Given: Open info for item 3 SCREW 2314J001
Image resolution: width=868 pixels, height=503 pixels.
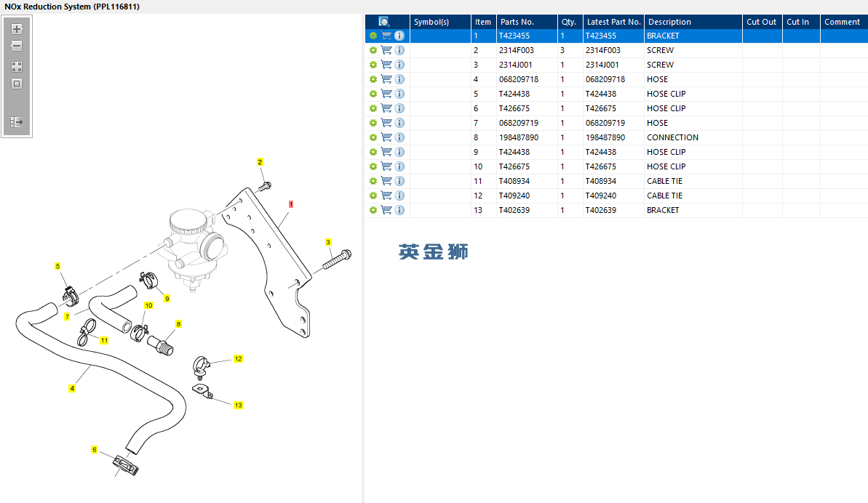Looking at the screenshot, I should (399, 65).
